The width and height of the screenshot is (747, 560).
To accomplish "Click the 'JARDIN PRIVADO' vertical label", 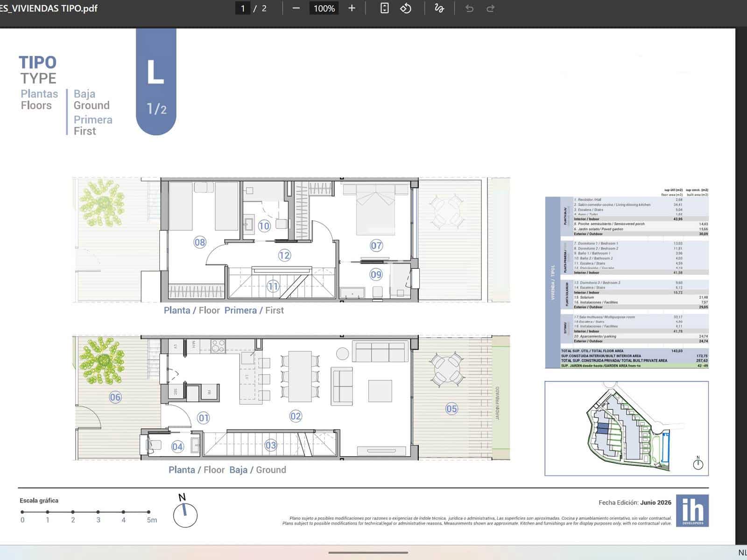I will click(498, 403).
